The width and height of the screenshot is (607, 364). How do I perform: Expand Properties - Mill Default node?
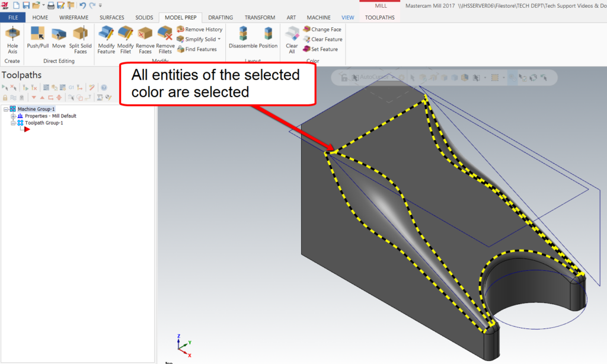click(x=13, y=116)
